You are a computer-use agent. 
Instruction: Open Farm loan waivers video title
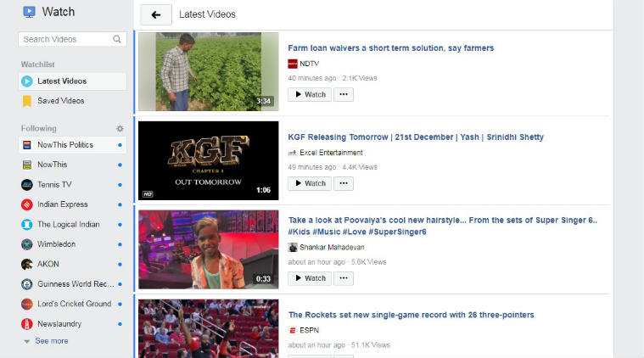[390, 48]
